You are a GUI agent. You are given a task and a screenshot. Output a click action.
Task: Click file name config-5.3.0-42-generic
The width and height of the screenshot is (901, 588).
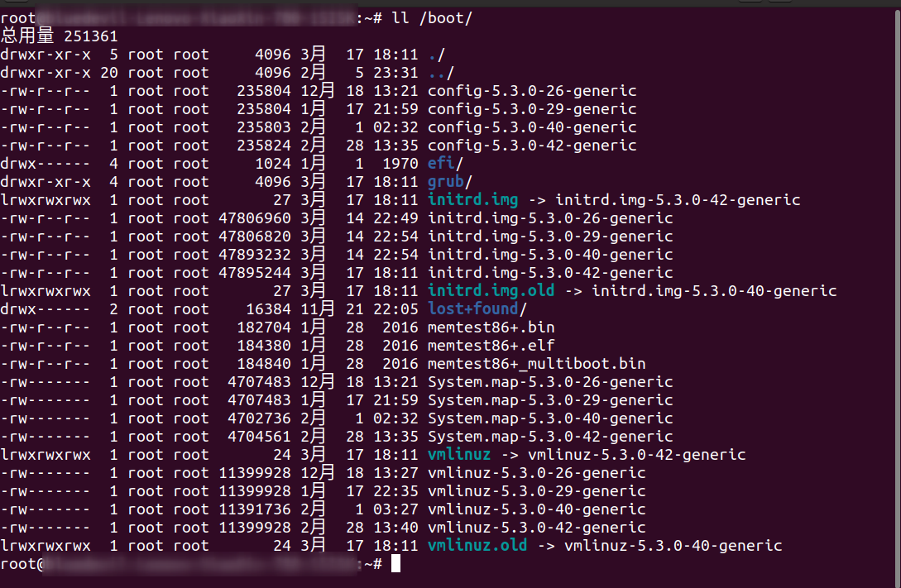532,146
